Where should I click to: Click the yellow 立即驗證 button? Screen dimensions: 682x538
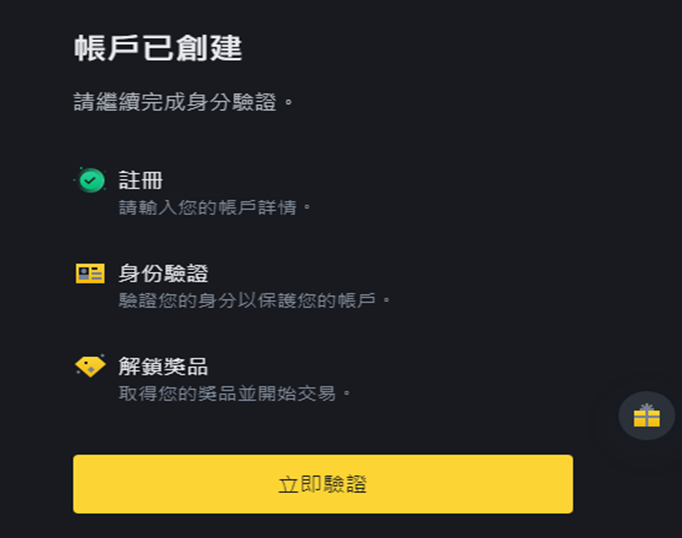[323, 484]
